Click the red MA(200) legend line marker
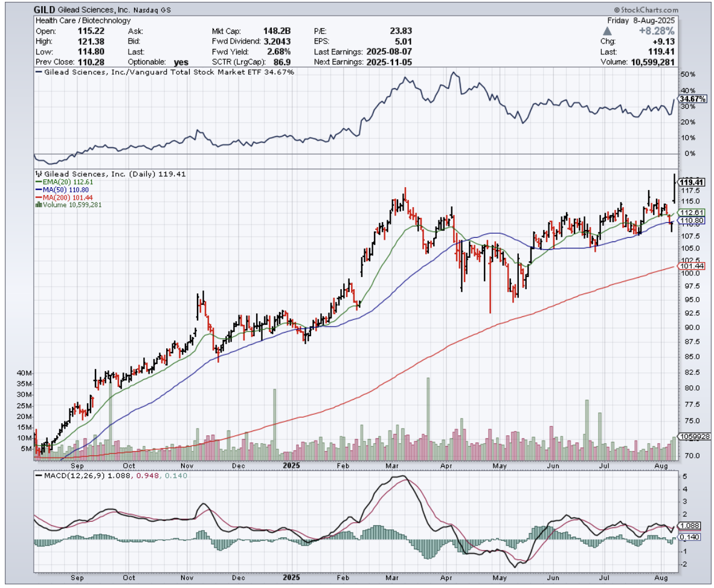Viewport: 714px width, 588px height. pos(39,197)
